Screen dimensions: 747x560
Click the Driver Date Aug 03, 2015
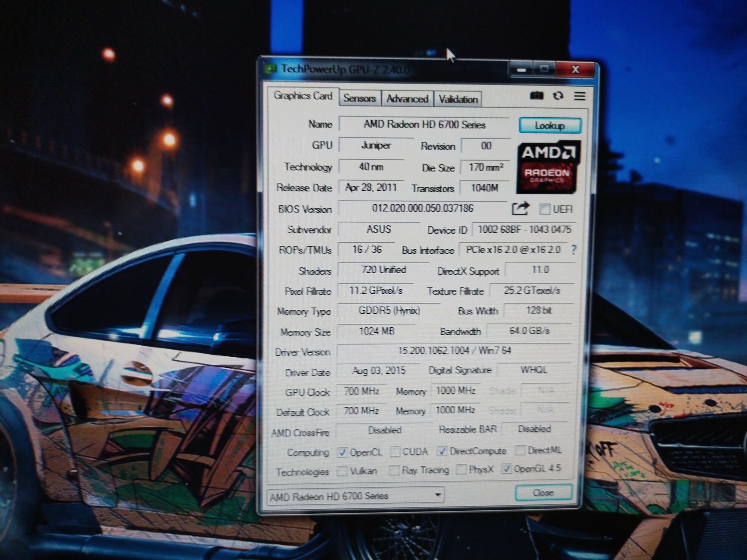[379, 371]
